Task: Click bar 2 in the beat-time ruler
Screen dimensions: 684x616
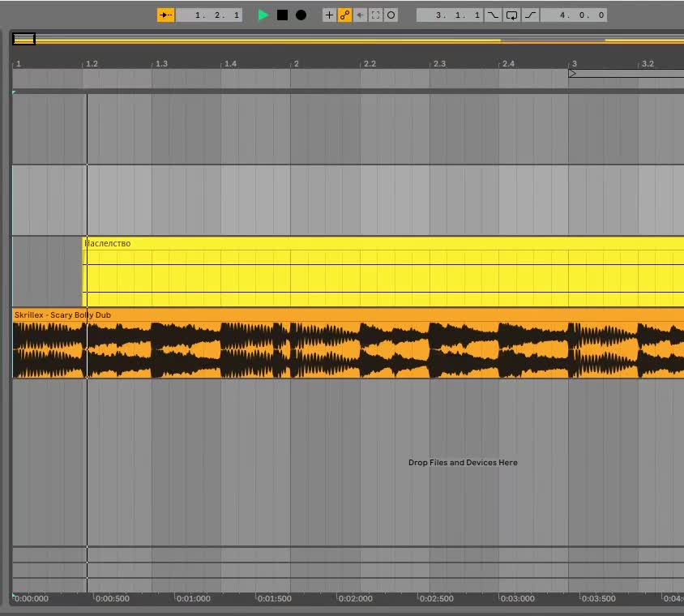Action: coord(296,64)
